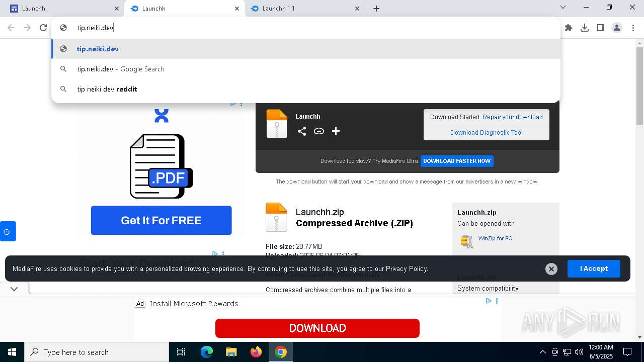Screen dimensions: 644x362
Task: Switch to the Launchh 1.1 tab
Action: click(x=305, y=9)
